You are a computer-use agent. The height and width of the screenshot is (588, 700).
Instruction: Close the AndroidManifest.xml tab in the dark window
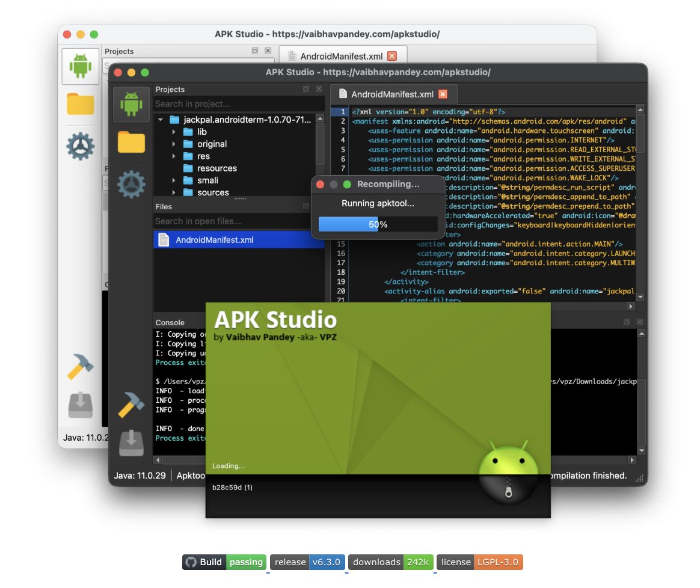[443, 94]
